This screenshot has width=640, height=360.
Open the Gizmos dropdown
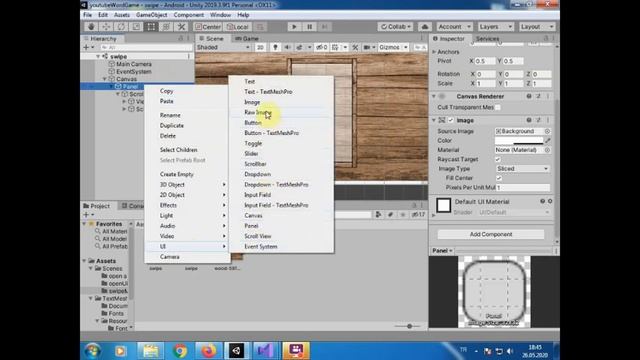(x=393, y=47)
